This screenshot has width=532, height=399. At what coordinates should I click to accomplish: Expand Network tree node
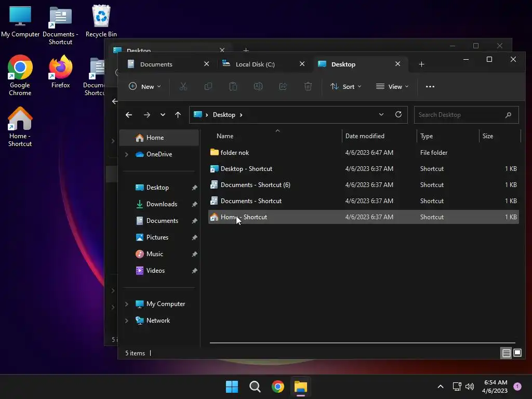127,321
